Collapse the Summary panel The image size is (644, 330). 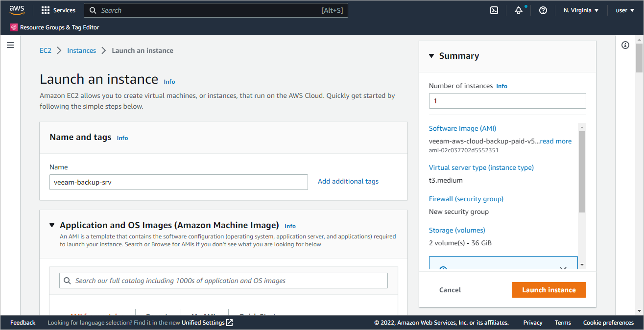point(431,56)
